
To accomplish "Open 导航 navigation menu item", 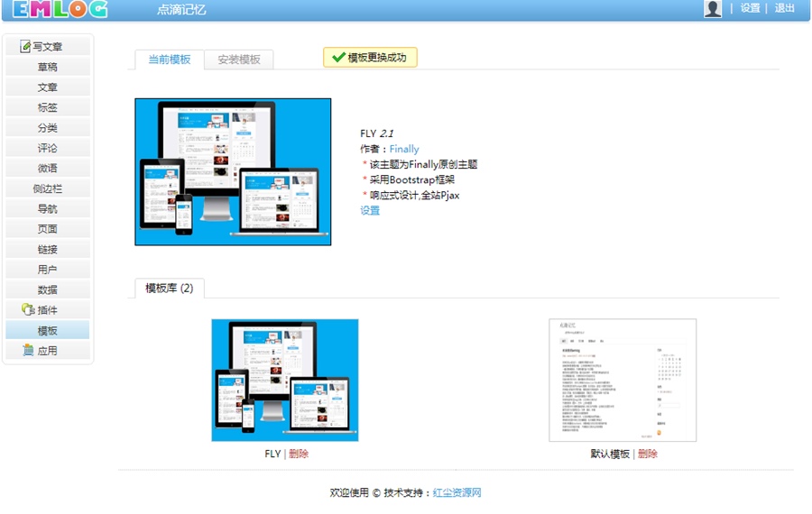I will pyautogui.click(x=48, y=208).
